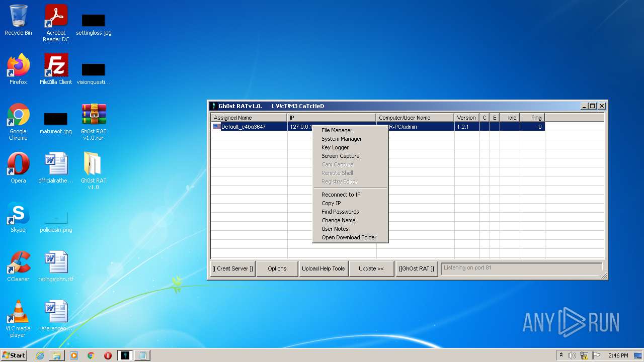Select matureof.jpg on the desktop

click(56, 123)
